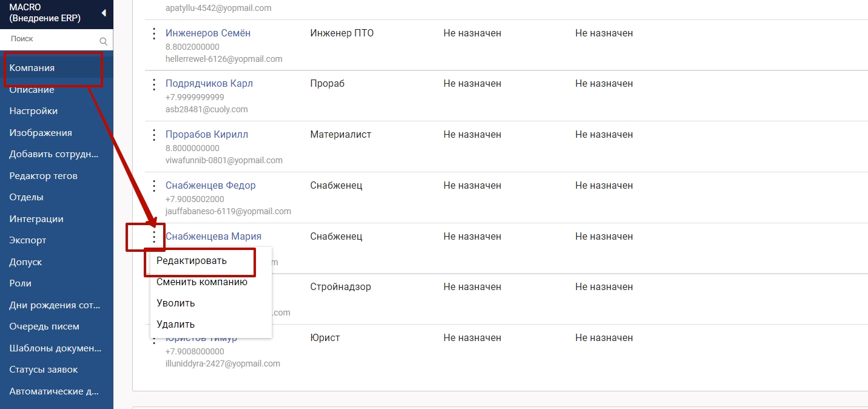Open three-dot menu beside Подрядчиков Карл

pyautogui.click(x=154, y=84)
